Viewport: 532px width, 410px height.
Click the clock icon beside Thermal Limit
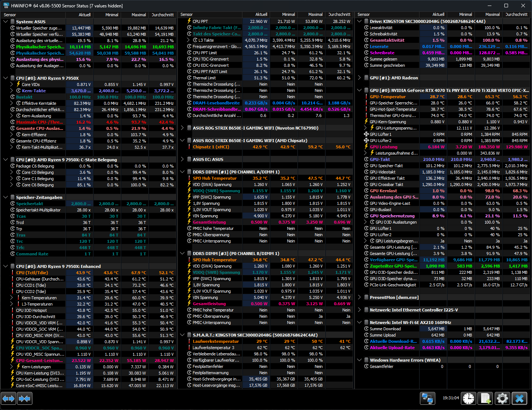click(x=189, y=78)
